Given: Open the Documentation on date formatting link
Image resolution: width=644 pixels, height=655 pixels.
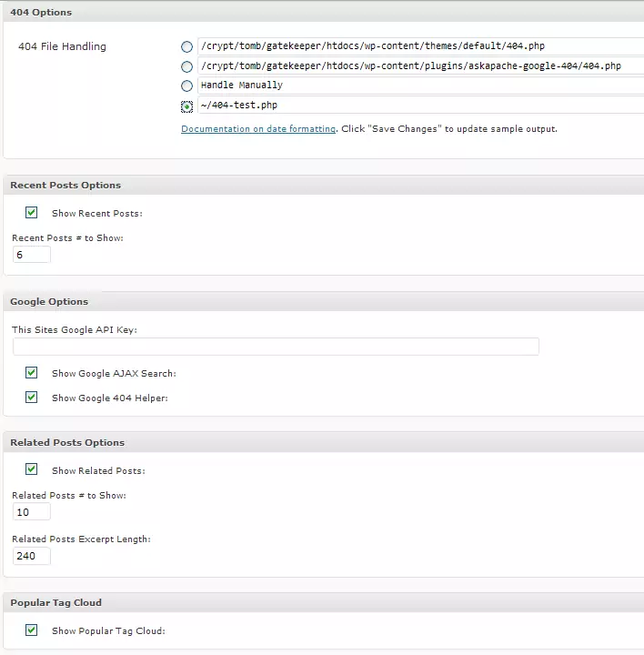Looking at the screenshot, I should 258,129.
